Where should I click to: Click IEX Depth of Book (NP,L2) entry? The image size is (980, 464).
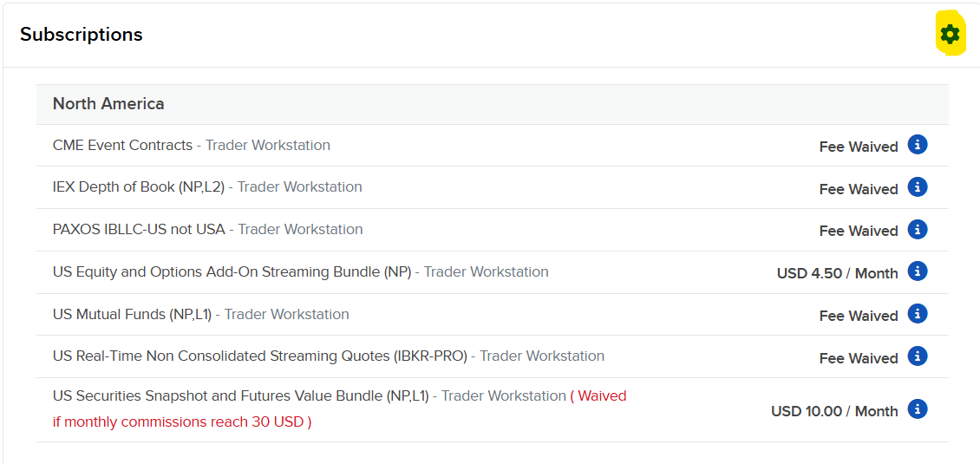pos(139,187)
